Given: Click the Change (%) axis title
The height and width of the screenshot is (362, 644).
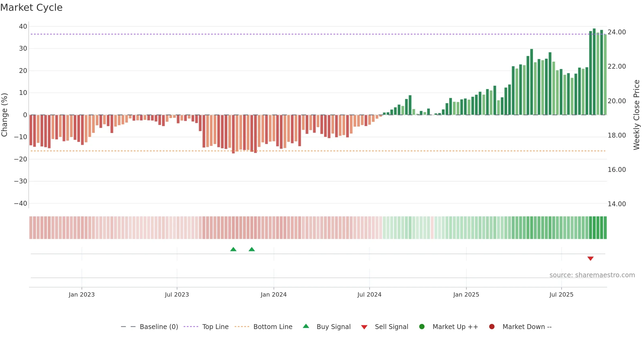Looking at the screenshot, I should point(4,115).
